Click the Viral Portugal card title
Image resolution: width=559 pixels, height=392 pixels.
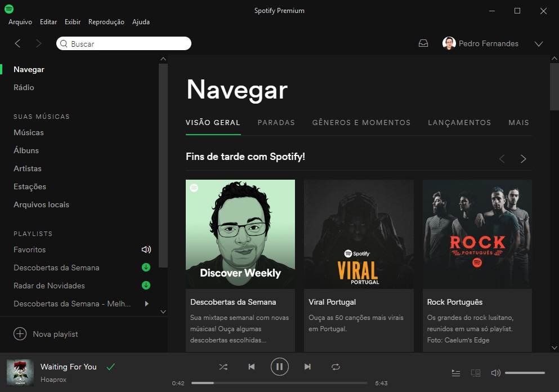point(332,302)
